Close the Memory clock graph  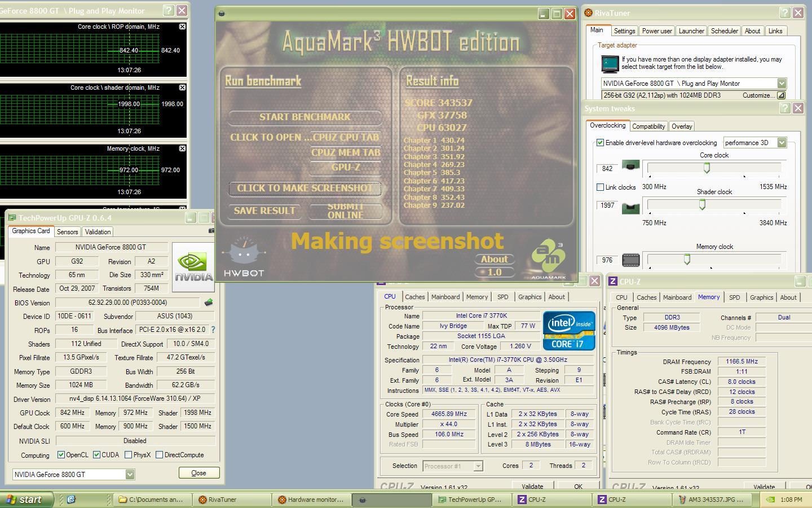(x=182, y=148)
